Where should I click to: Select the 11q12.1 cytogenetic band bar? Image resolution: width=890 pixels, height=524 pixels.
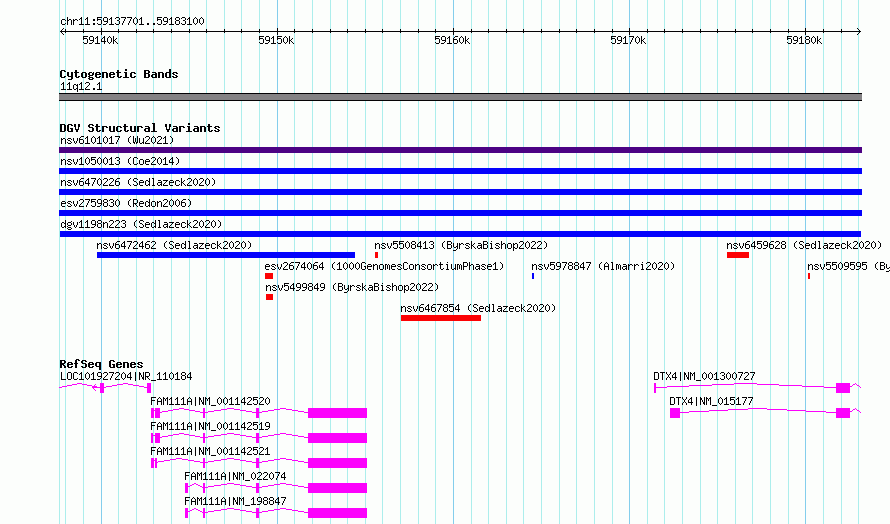460,97
